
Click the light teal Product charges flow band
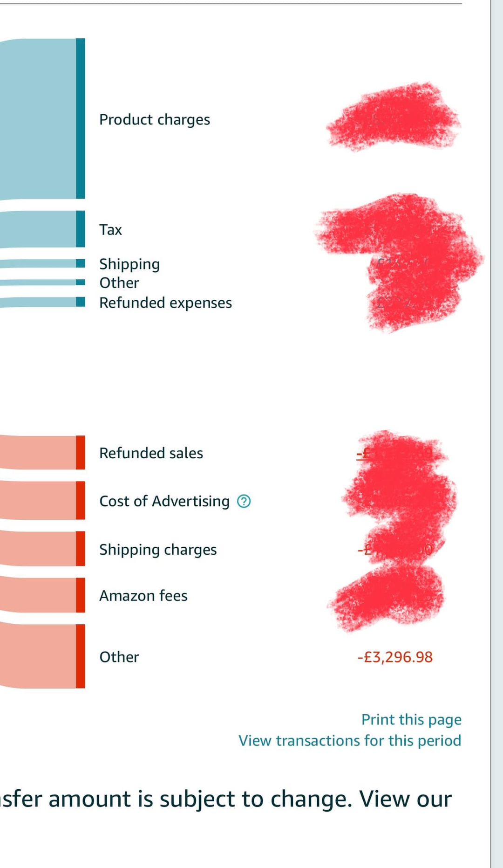pyautogui.click(x=38, y=119)
